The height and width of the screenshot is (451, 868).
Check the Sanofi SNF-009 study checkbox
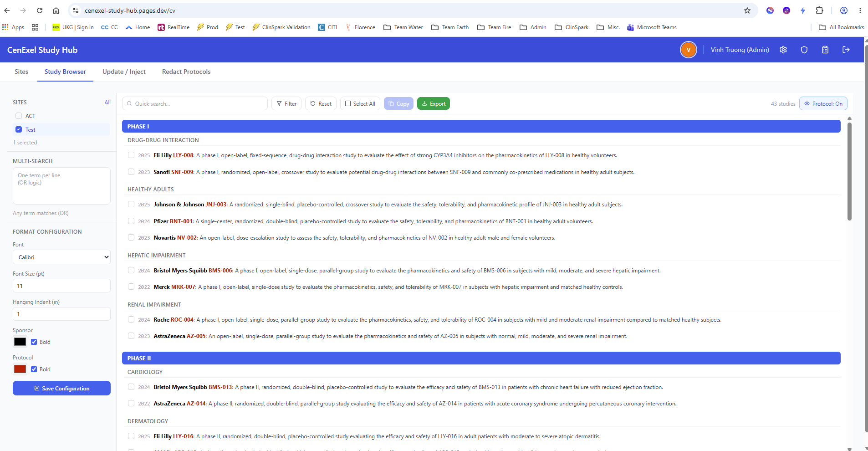(x=131, y=172)
